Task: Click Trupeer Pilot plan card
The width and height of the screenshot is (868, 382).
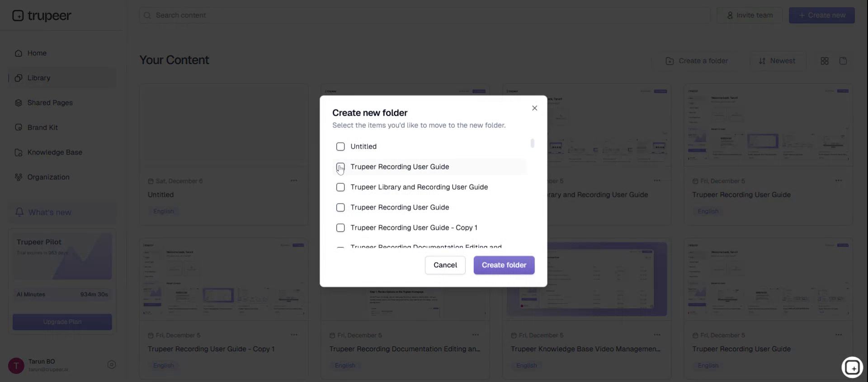Action: point(62,256)
